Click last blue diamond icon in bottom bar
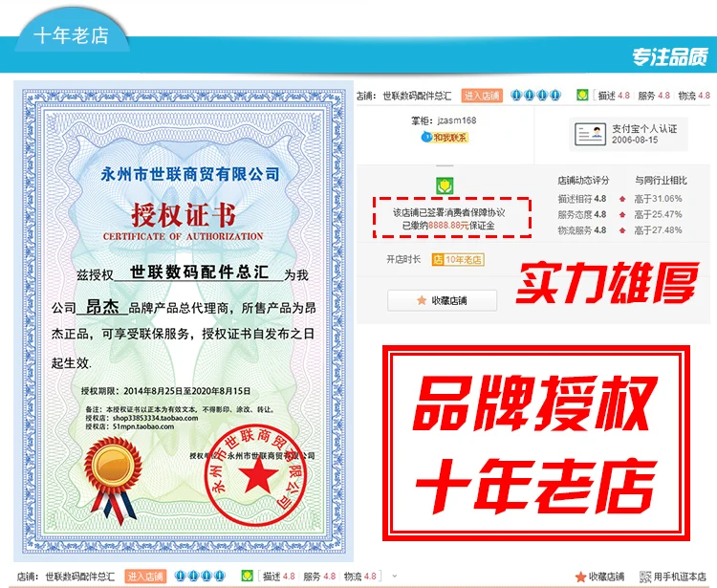Image resolution: width=717 pixels, height=588 pixels. 220,576
